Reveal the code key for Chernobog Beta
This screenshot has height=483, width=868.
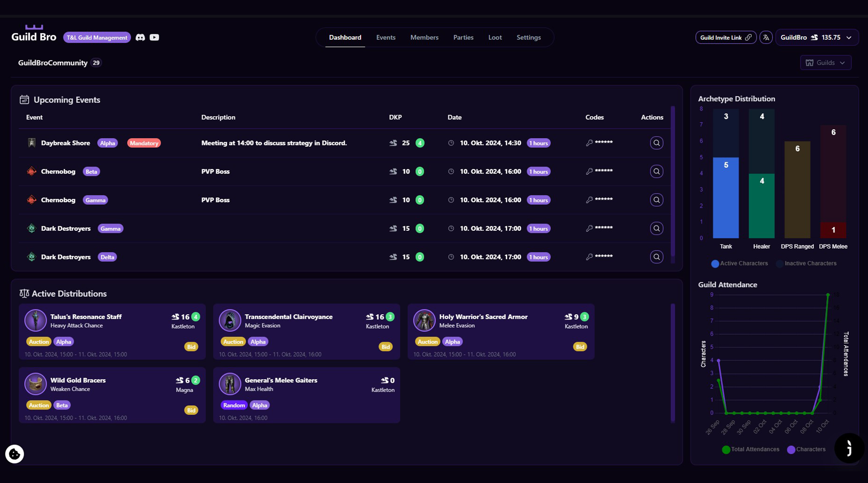(589, 171)
